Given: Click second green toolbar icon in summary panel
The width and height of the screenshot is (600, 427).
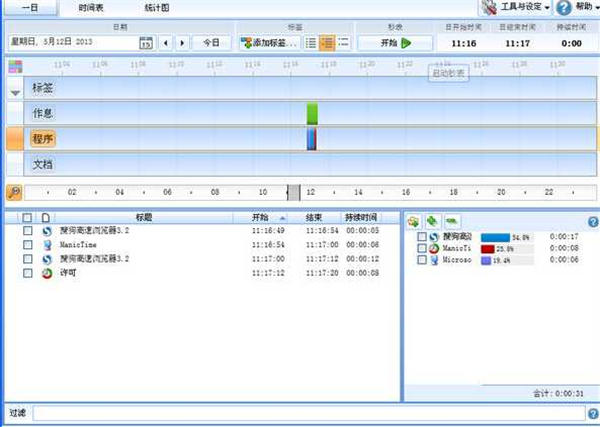Looking at the screenshot, I should [x=433, y=222].
